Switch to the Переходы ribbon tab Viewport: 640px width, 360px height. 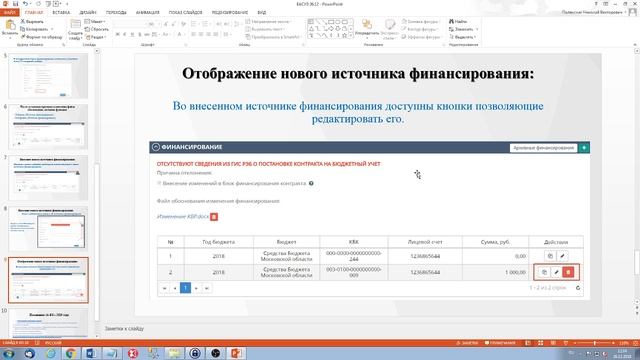tap(116, 13)
